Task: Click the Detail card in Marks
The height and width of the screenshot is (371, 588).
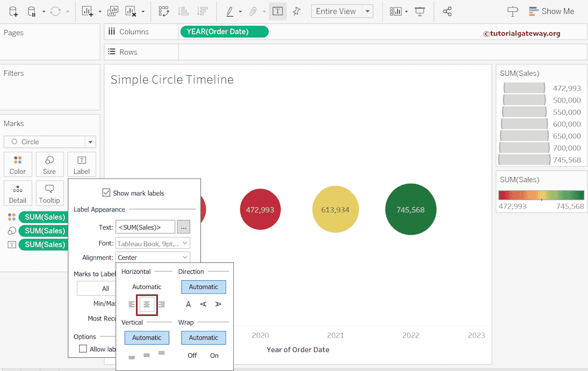Action: click(18, 193)
